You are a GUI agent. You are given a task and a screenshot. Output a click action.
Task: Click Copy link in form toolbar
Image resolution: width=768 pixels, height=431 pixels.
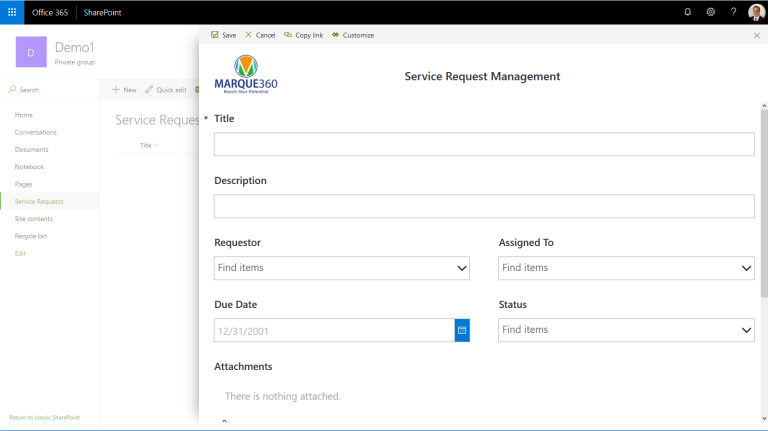pos(303,35)
